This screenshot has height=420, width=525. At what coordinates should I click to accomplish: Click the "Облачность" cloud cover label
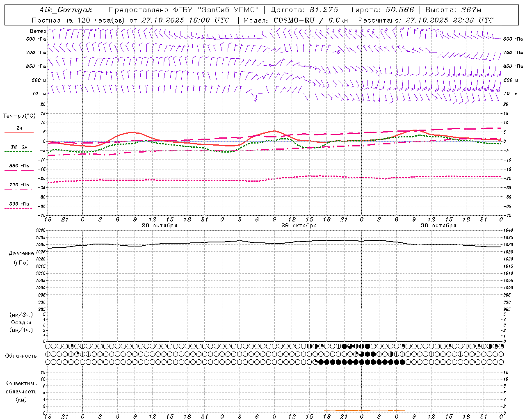coord(21,356)
